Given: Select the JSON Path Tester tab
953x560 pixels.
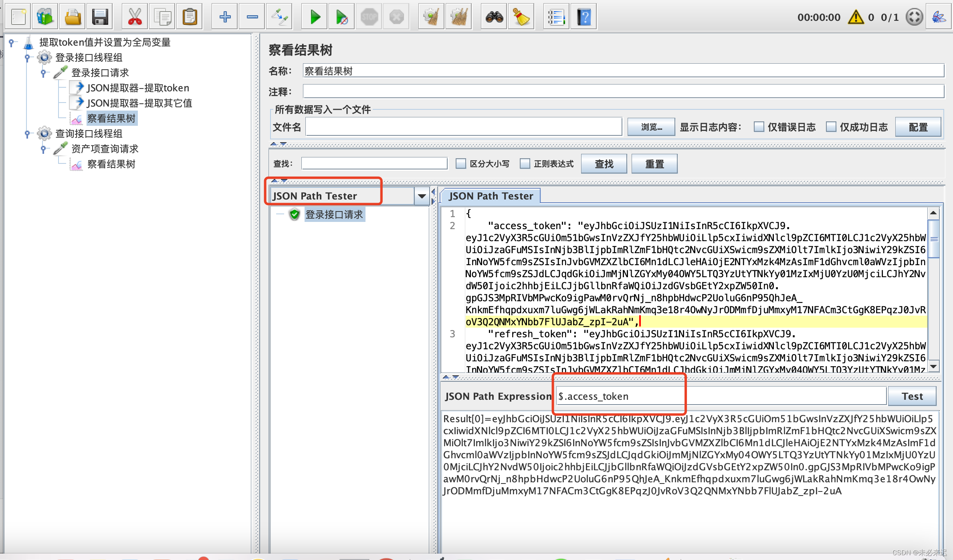Looking at the screenshot, I should 491,196.
